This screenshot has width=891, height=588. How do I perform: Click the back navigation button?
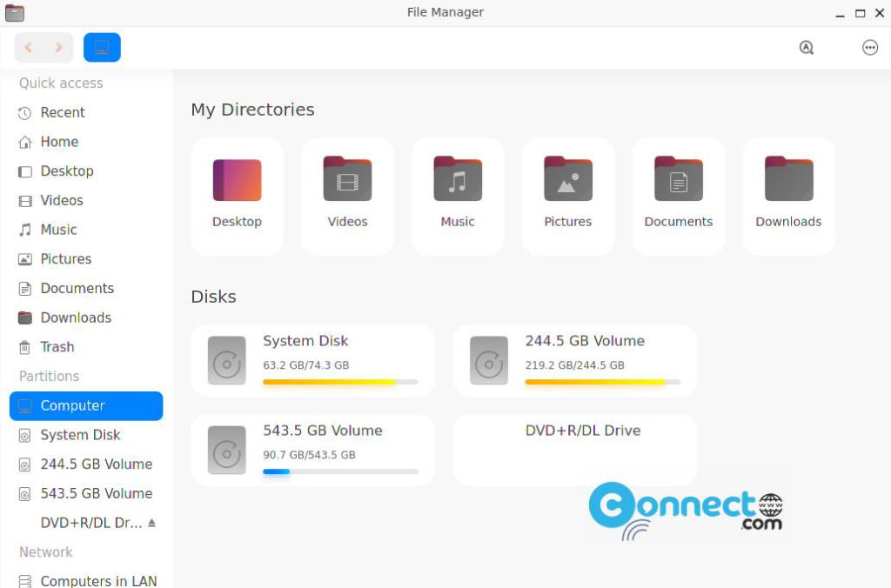(x=29, y=47)
